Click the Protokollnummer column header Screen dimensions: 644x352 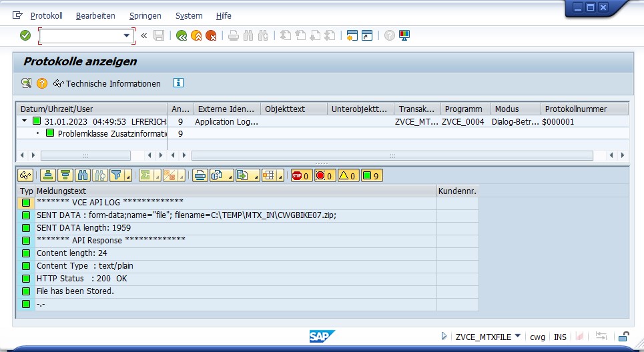tap(566, 109)
